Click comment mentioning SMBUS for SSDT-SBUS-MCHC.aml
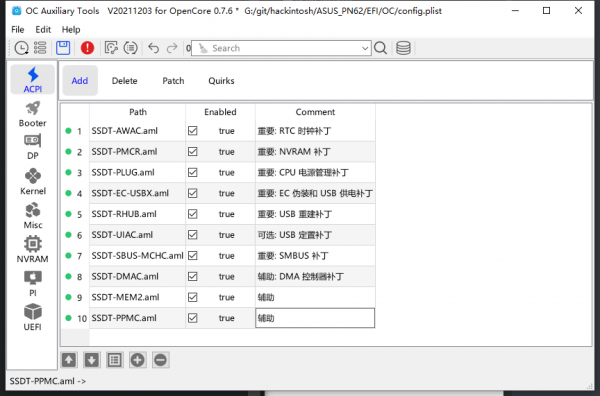The height and width of the screenshot is (396, 600). pyautogui.click(x=315, y=256)
